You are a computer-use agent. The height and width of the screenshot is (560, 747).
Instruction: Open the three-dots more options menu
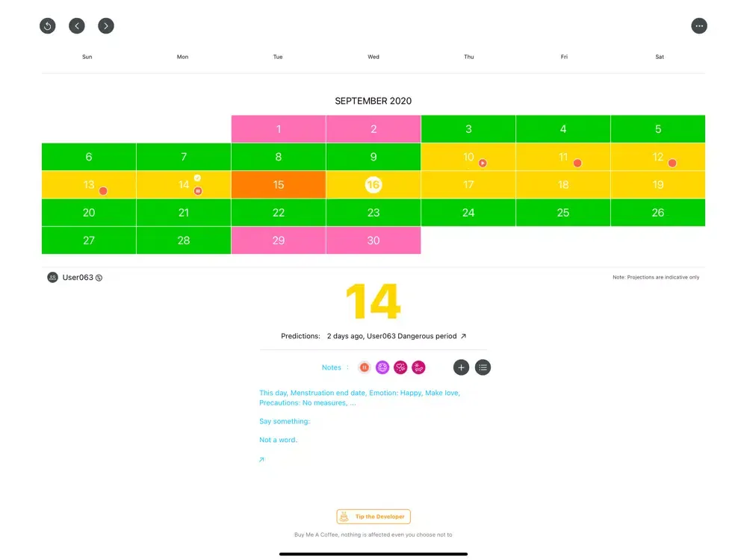699,25
